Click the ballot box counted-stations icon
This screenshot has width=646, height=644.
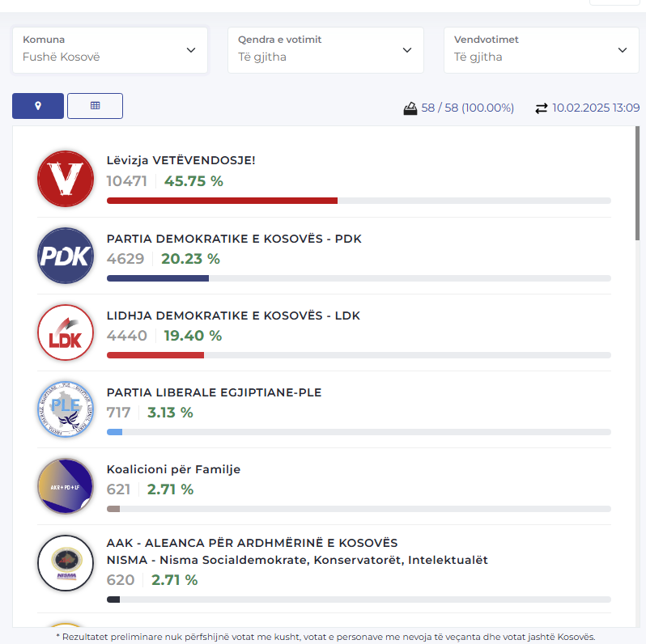click(x=410, y=108)
